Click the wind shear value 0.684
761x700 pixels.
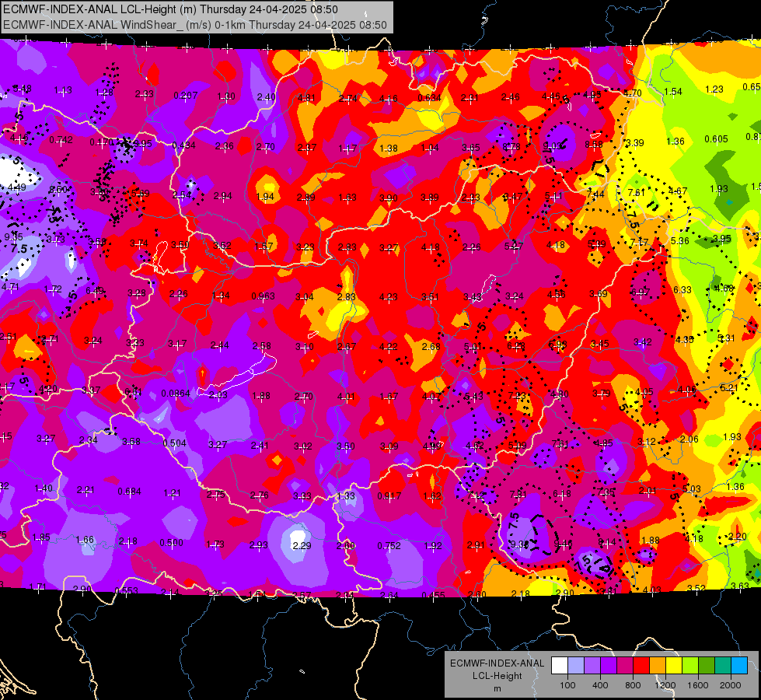(130, 492)
